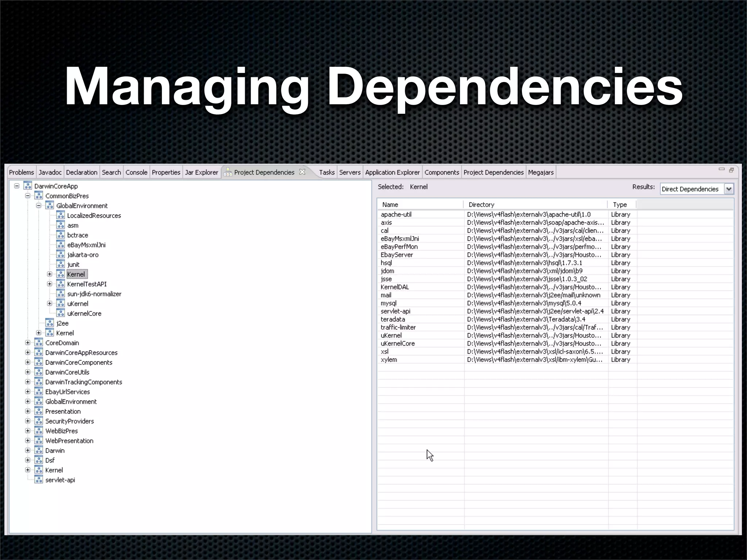Click the LocalizedResources node icon
747x560 pixels.
pyautogui.click(x=61, y=215)
